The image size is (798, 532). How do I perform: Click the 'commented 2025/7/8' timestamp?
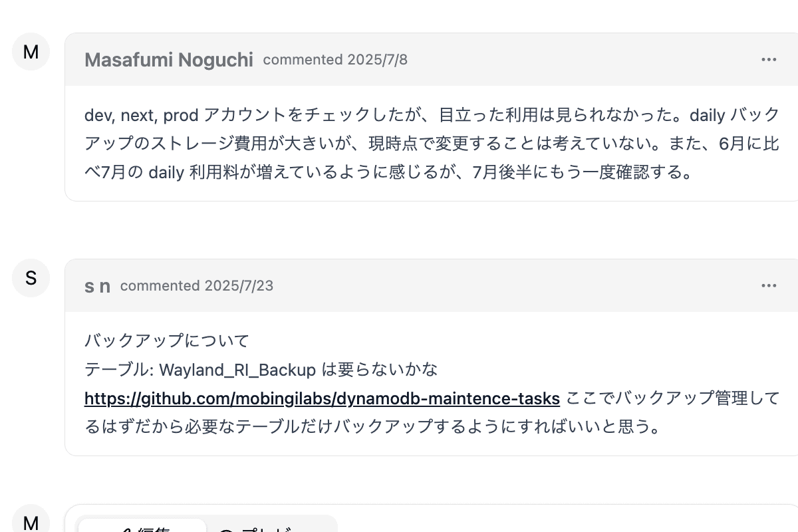(x=335, y=60)
